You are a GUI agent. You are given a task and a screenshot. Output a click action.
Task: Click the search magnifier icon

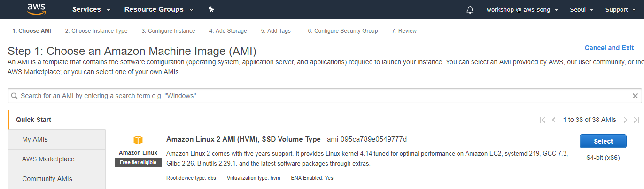pos(14,96)
